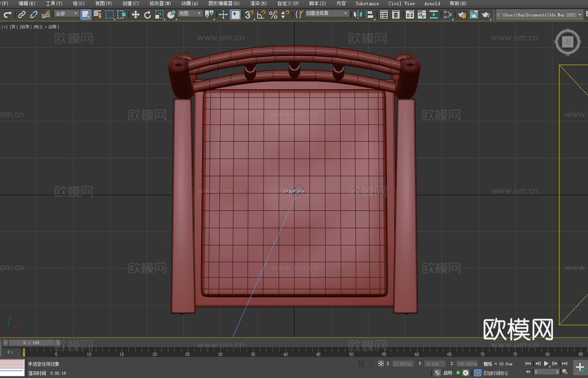Click the [顶] viewport view label
588x378 pixels.
coord(14,27)
